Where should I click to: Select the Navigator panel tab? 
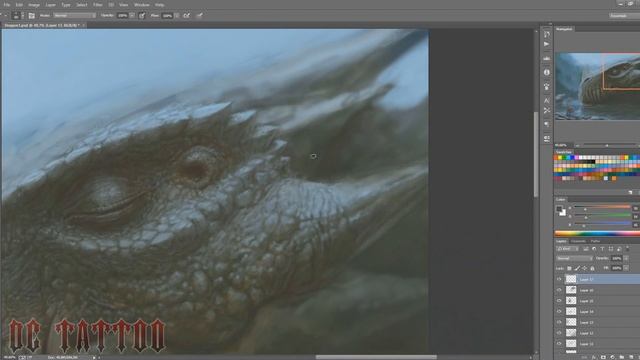click(x=564, y=29)
